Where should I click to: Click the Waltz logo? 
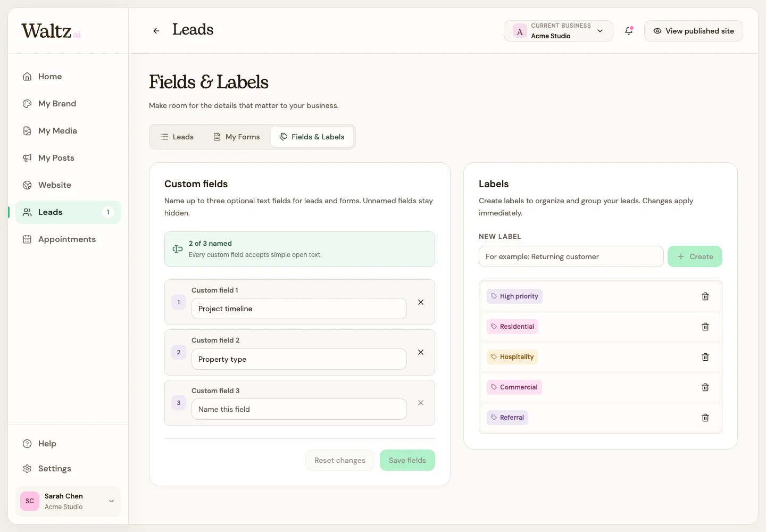pyautogui.click(x=51, y=31)
